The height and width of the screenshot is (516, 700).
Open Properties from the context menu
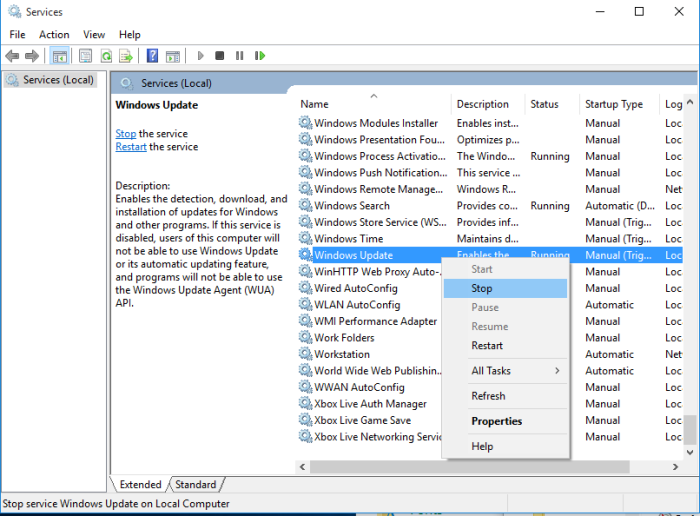click(x=505, y=421)
